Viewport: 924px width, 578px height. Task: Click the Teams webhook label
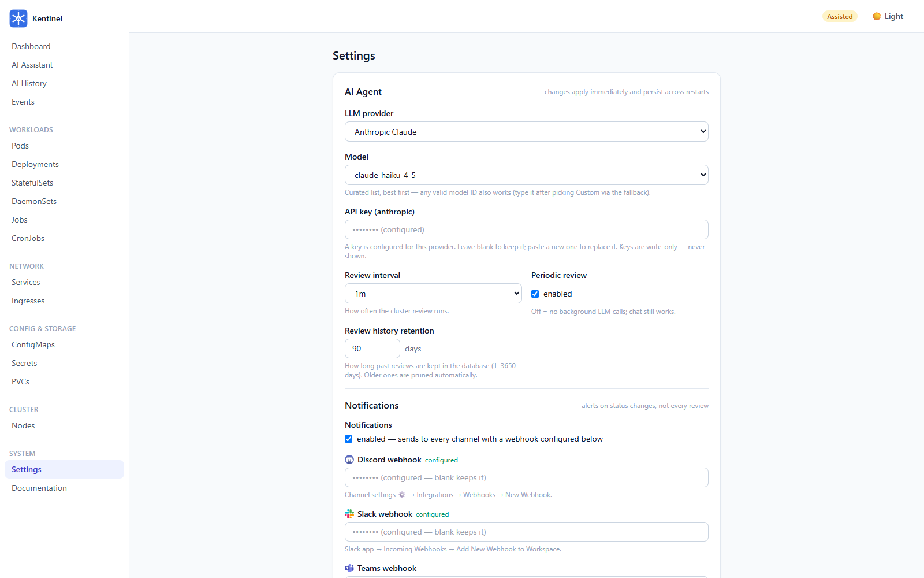[x=387, y=568]
